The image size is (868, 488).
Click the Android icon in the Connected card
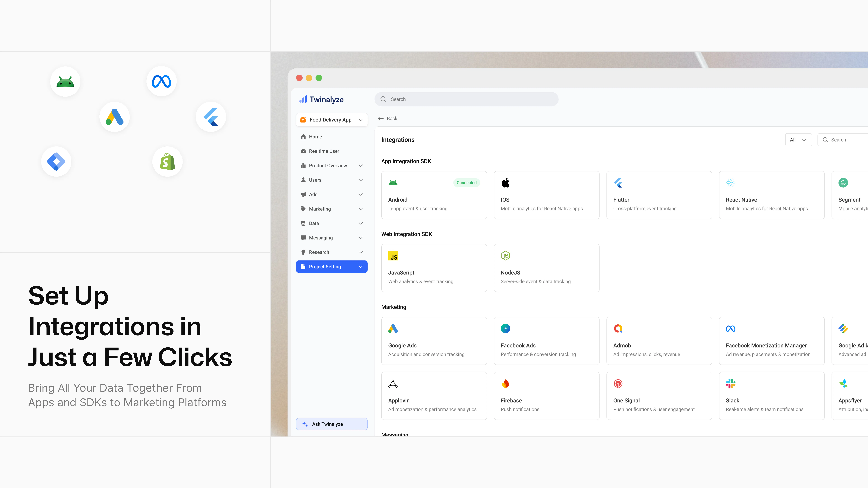click(x=393, y=183)
